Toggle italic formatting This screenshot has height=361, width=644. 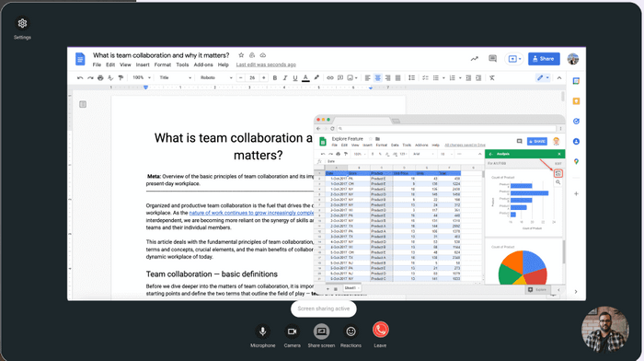tap(284, 77)
